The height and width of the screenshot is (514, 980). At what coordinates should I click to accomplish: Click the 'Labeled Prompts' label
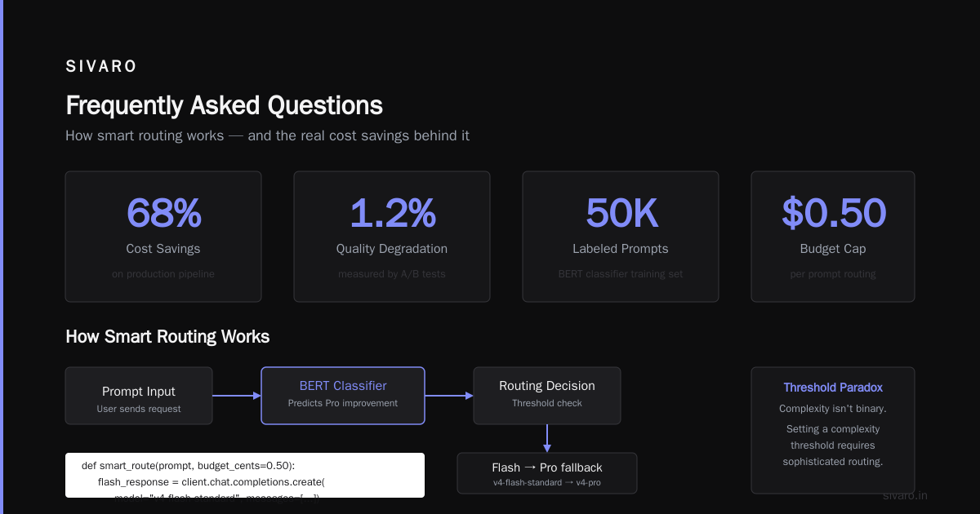pos(621,249)
